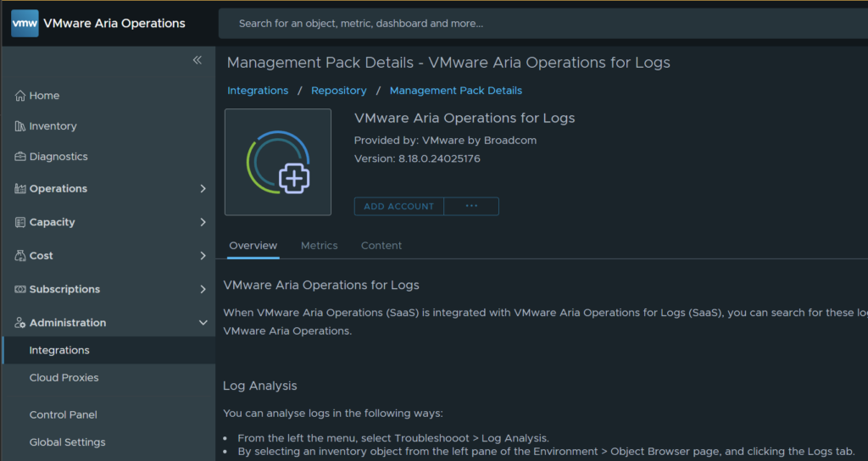Click the bullet mentioning Object Browser page
The height and width of the screenshot is (461, 868).
pyautogui.click(x=546, y=452)
